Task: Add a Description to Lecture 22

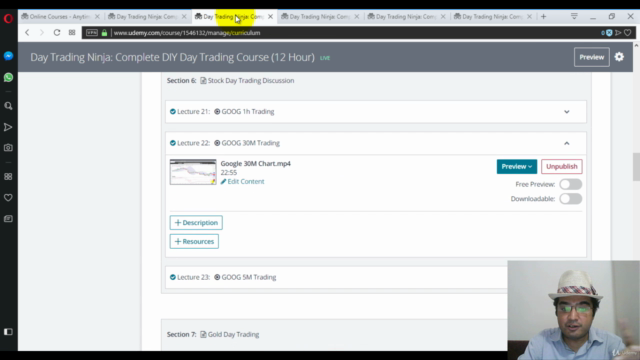Action: pyautogui.click(x=196, y=223)
